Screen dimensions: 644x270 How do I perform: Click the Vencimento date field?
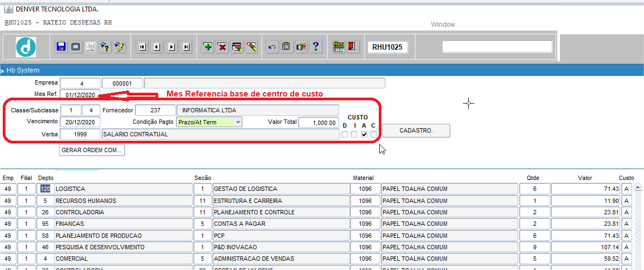click(80, 122)
